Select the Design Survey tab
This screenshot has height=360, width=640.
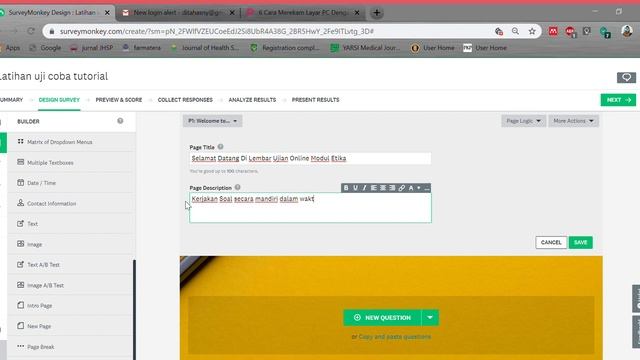click(x=59, y=100)
